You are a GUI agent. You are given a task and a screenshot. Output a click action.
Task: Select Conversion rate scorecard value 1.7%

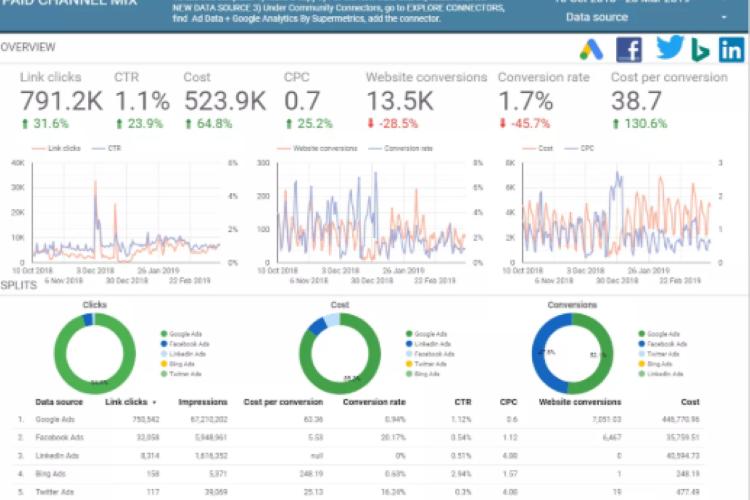coord(526,101)
